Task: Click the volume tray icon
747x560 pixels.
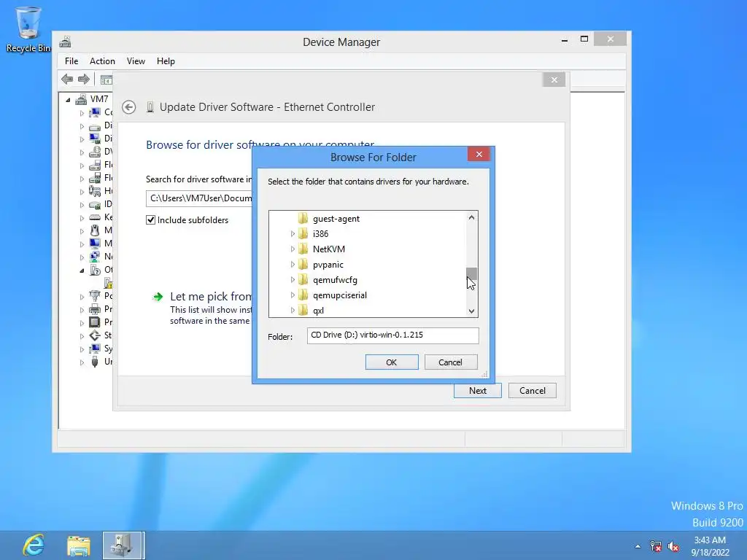Action: point(673,546)
